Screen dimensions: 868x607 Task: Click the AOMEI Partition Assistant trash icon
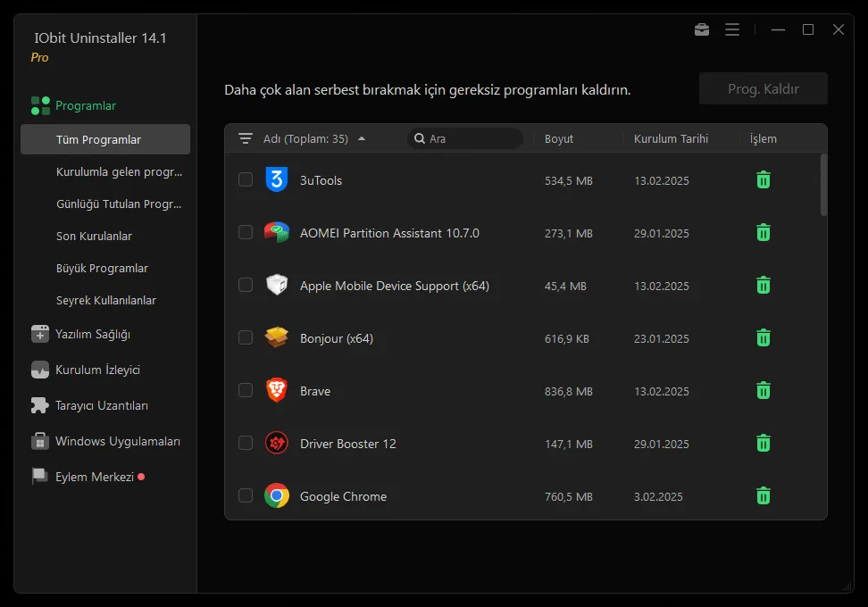pyautogui.click(x=764, y=233)
